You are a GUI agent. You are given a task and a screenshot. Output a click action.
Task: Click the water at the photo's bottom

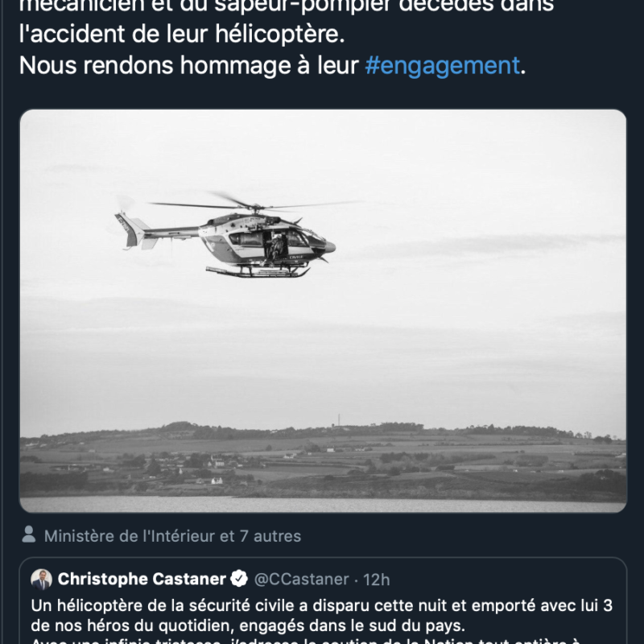coord(322,504)
